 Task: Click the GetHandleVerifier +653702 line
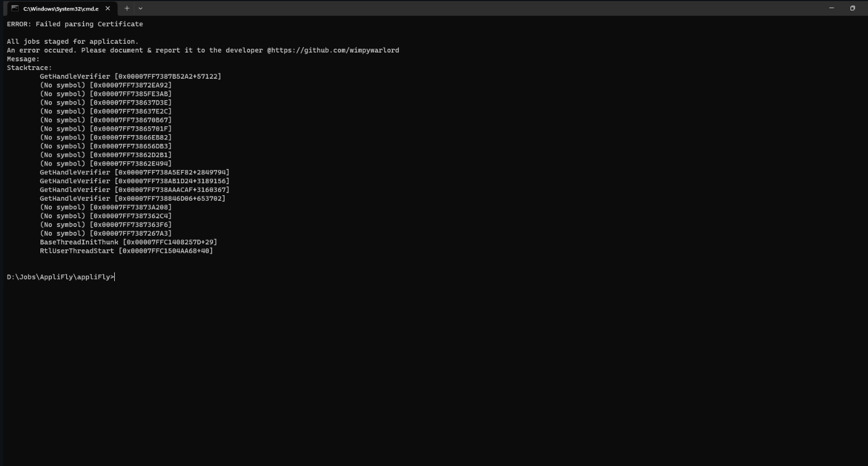(133, 199)
